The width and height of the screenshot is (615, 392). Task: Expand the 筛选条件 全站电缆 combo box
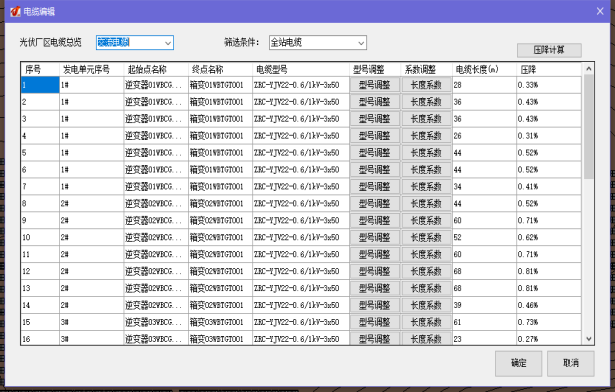[318, 42]
